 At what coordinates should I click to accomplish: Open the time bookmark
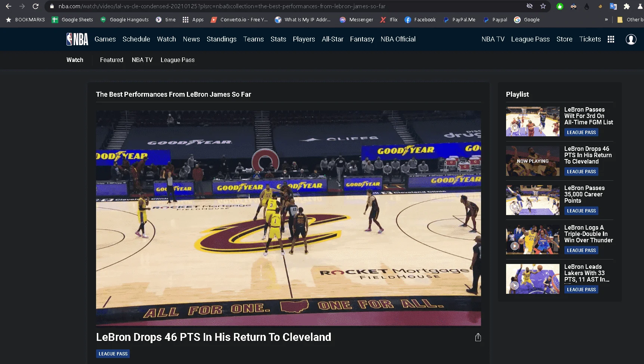coord(166,20)
